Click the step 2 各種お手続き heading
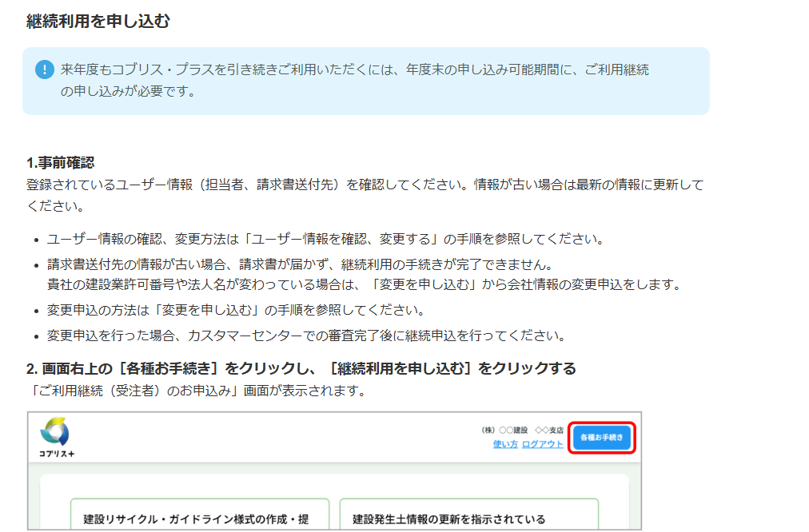This screenshot has width=809, height=532. [301, 368]
